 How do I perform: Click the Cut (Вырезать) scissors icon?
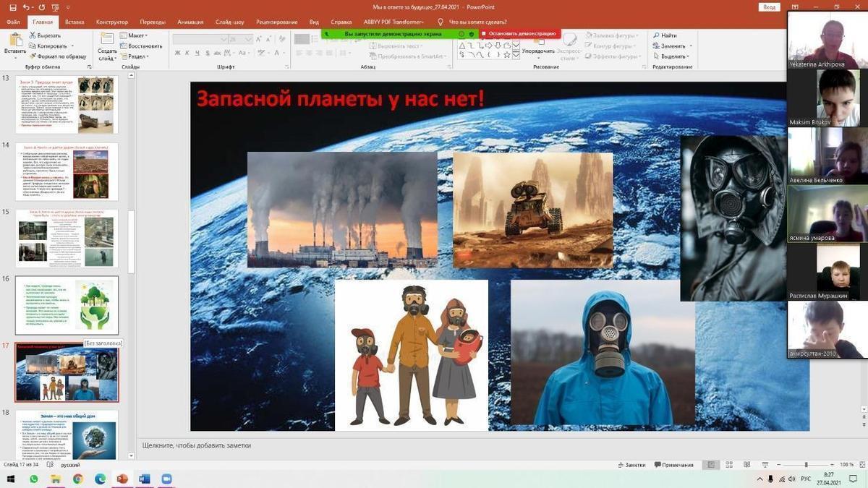click(33, 35)
